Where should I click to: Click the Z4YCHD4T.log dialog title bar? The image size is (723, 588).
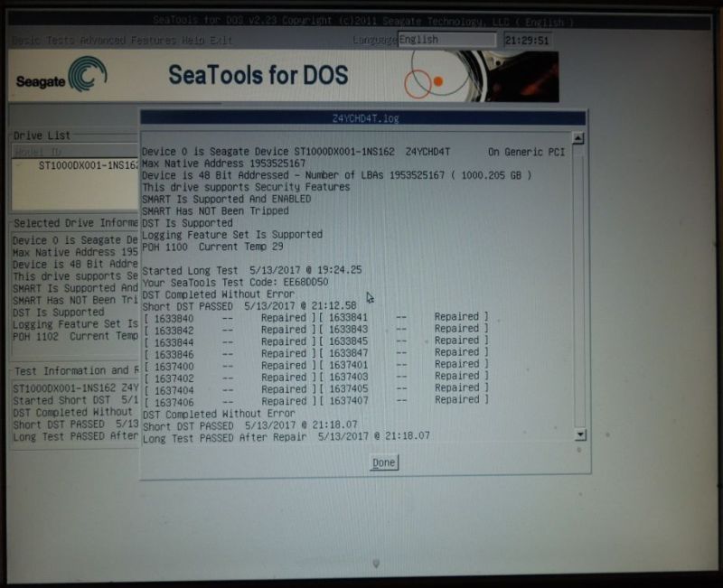363,118
